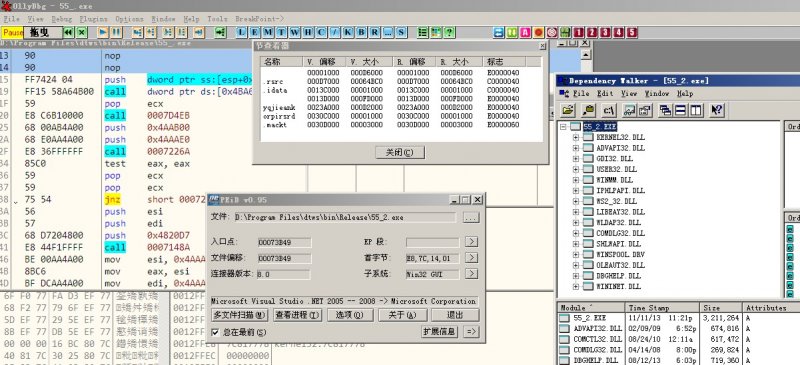Open Dependency Walker Edit menu
Viewport: 800px width, 365px height.
tap(605, 94)
